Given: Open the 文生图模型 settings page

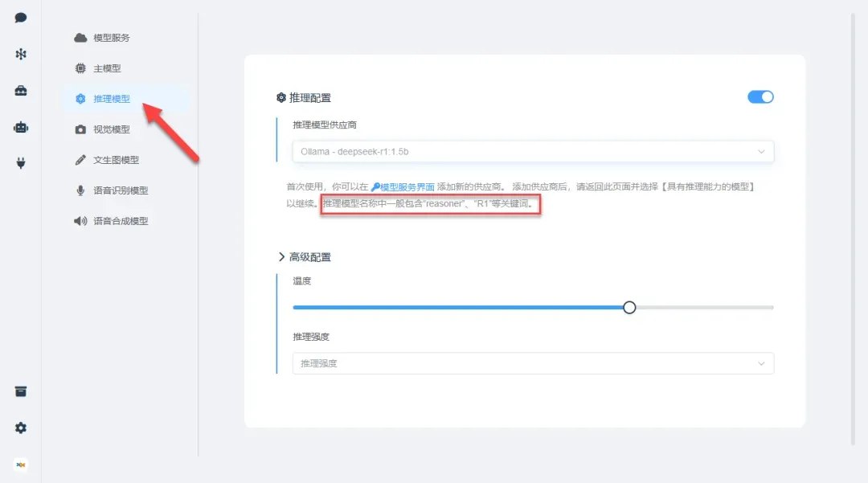Looking at the screenshot, I should [x=127, y=160].
